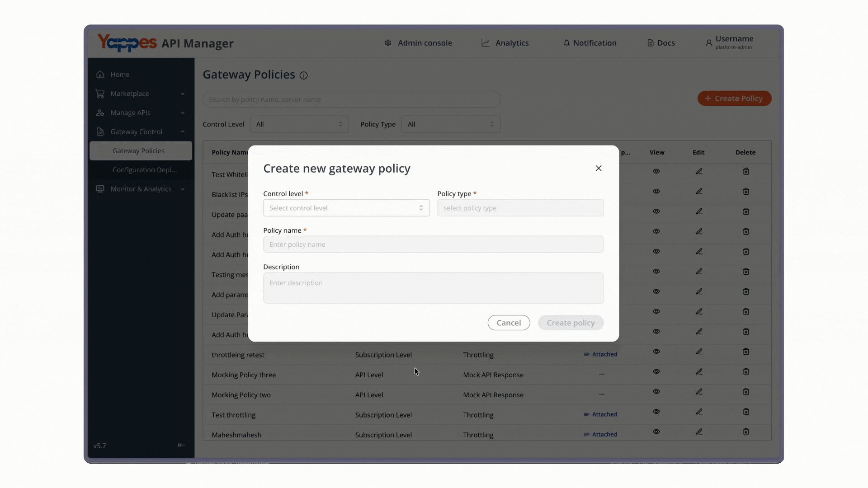View the throttleing retest policy

point(656,352)
